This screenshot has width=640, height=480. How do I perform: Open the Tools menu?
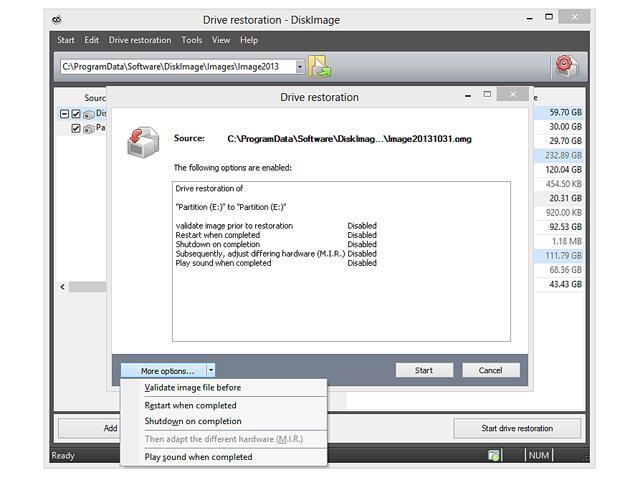(x=191, y=40)
